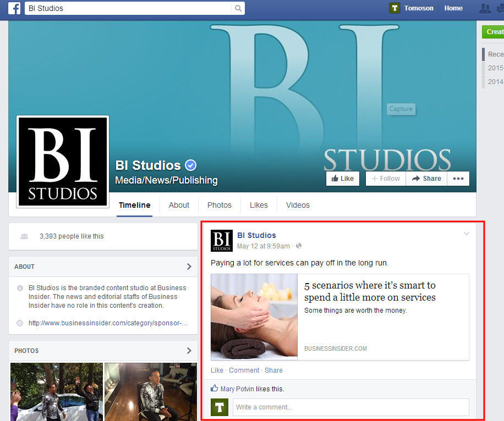The image size is (504, 421).
Task: Select the Timeline tab
Action: [x=134, y=205]
